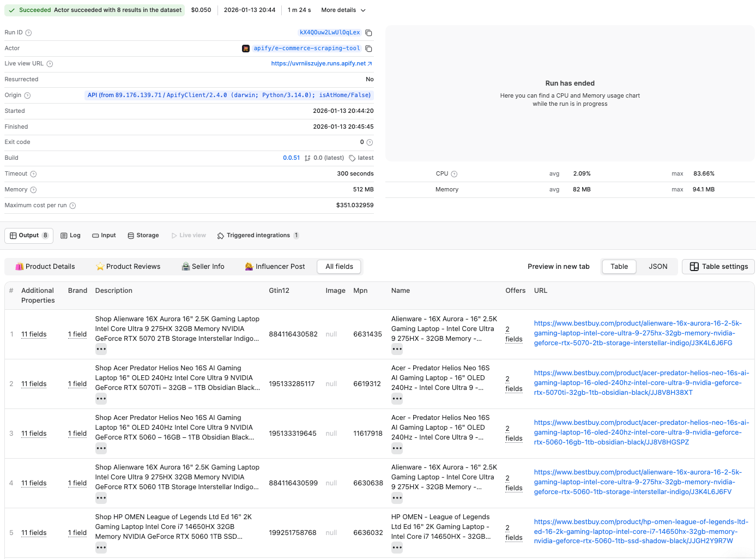
Task: Open Additional Properties 11 fields in row 5
Action: (x=34, y=533)
